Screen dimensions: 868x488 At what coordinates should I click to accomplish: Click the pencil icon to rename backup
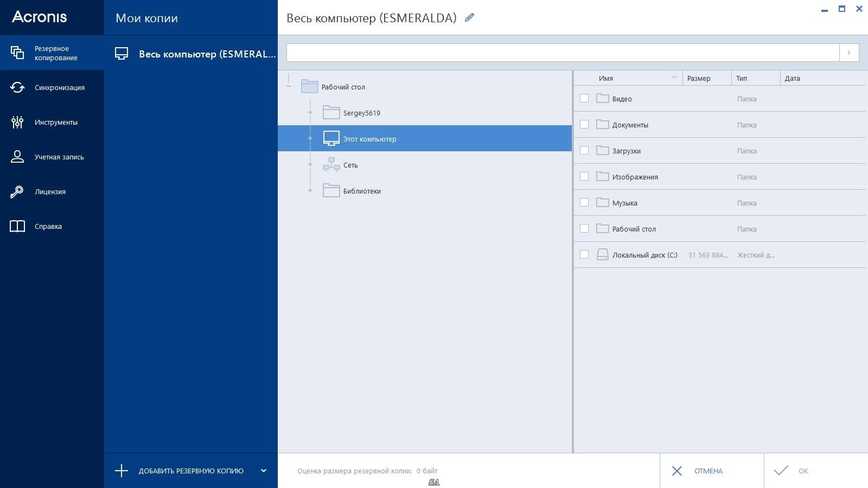[x=470, y=18]
